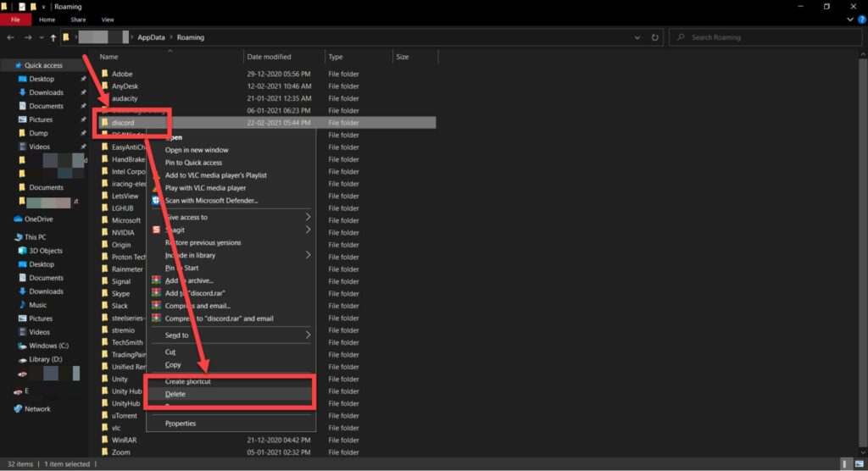Open Properties from context menu
The height and width of the screenshot is (471, 868).
pyautogui.click(x=181, y=424)
